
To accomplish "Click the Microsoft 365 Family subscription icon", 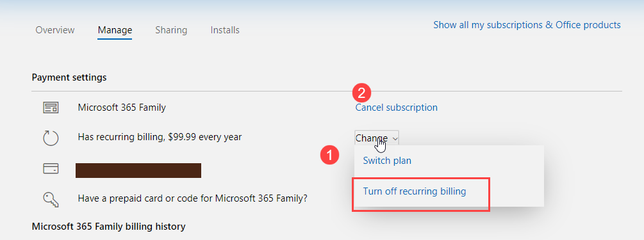I will (51, 108).
